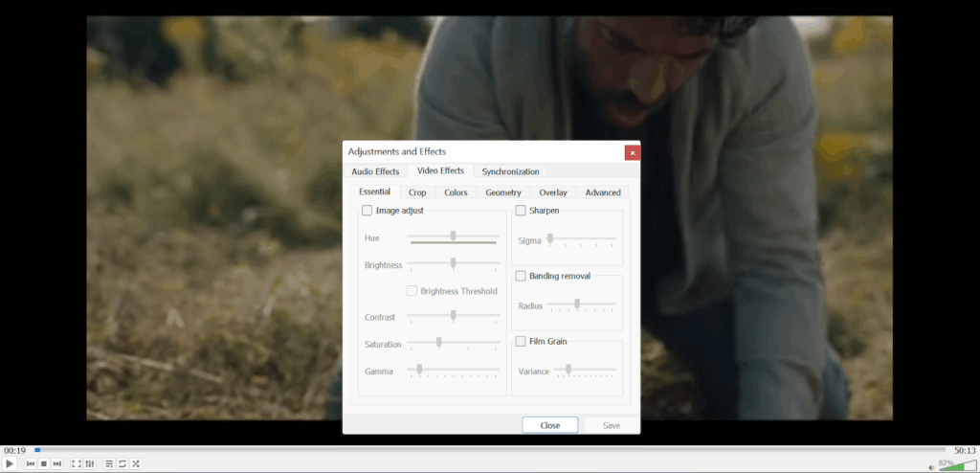Viewport: 980px width, 473px height.
Task: Open the Crop sub-tab
Action: click(417, 192)
